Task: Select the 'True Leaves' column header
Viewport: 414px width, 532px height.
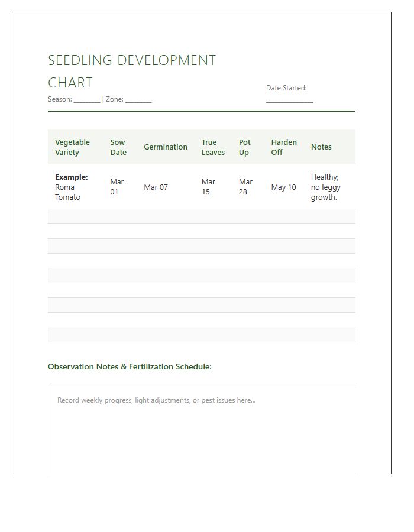Action: [x=213, y=147]
